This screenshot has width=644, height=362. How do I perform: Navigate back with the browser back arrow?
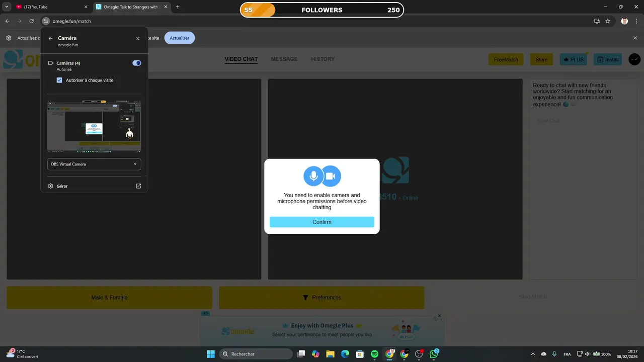[x=7, y=21]
